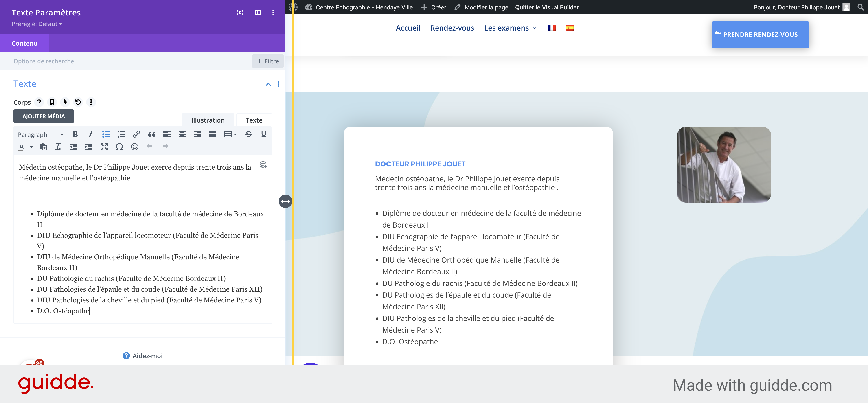
Task: Switch language with the French flag
Action: (552, 28)
